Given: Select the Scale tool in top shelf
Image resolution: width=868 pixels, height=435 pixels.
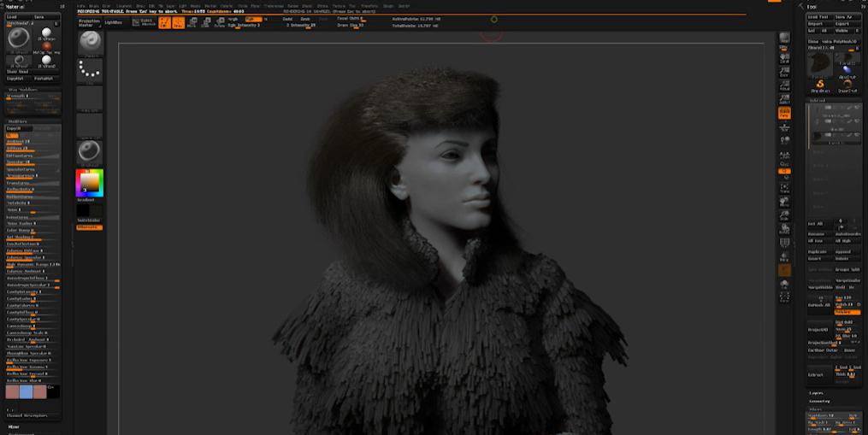Looking at the screenshot, I should tap(206, 23).
